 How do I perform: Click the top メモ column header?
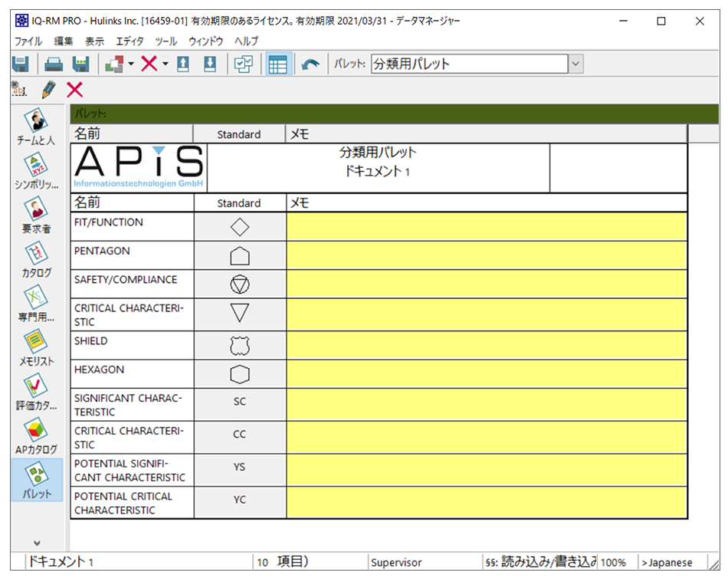[x=486, y=134]
